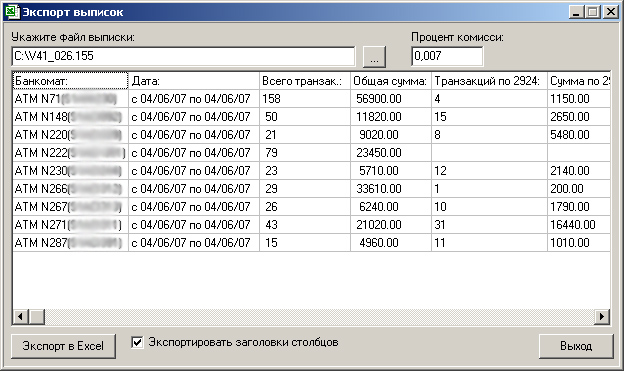Select the ATM N222 row
The height and width of the screenshot is (371, 624).
[311, 153]
